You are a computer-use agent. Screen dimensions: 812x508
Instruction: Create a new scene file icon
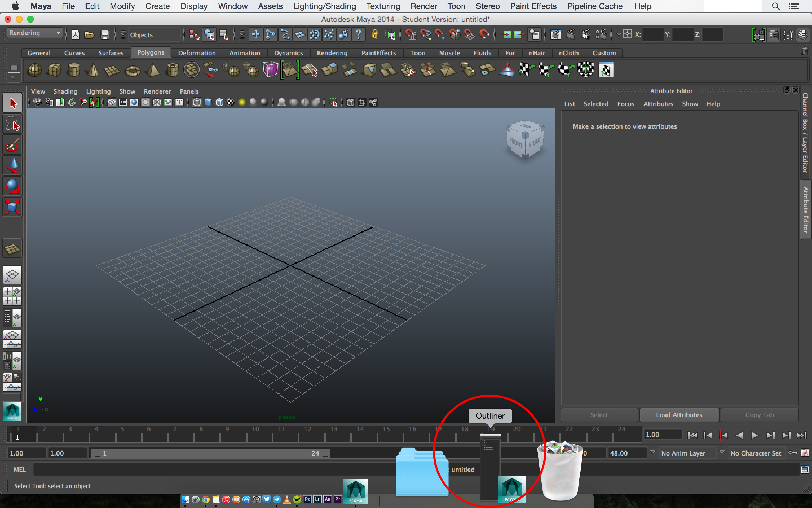pos(75,34)
